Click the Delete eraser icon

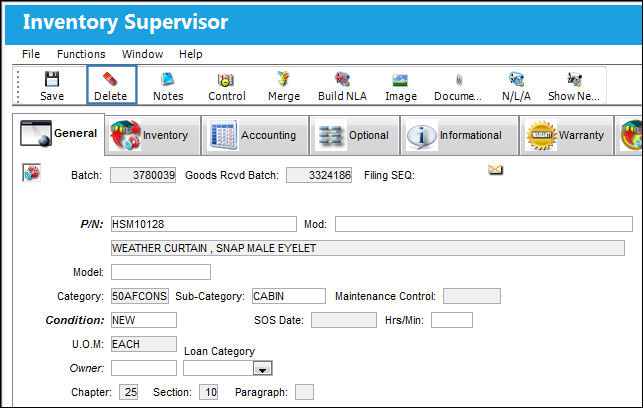(x=110, y=78)
